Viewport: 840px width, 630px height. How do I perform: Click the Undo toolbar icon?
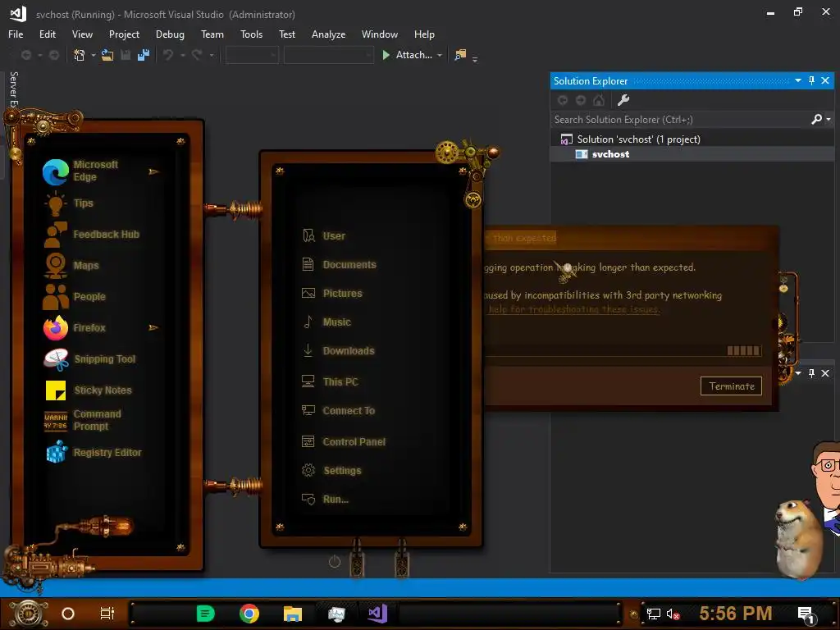click(168, 55)
